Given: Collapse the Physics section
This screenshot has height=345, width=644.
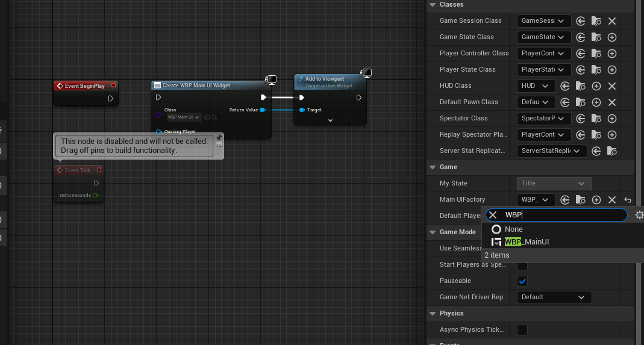Looking at the screenshot, I should [433, 313].
